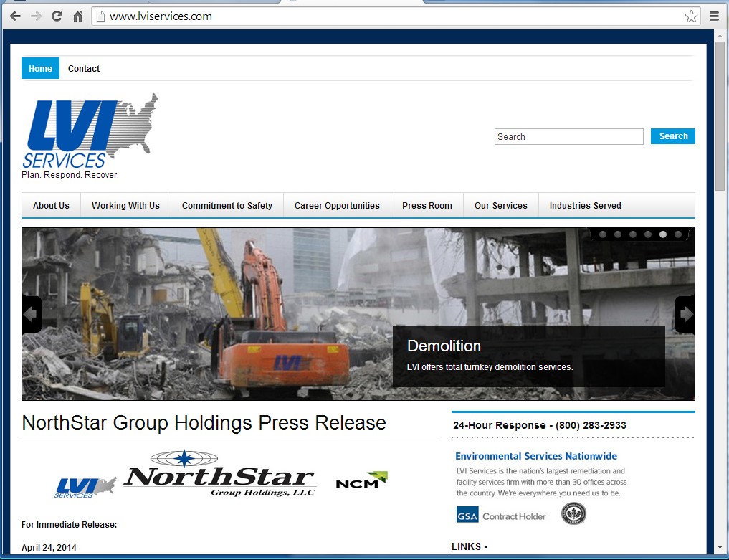
Task: Select the sixth slideshow dot
Action: click(x=678, y=234)
